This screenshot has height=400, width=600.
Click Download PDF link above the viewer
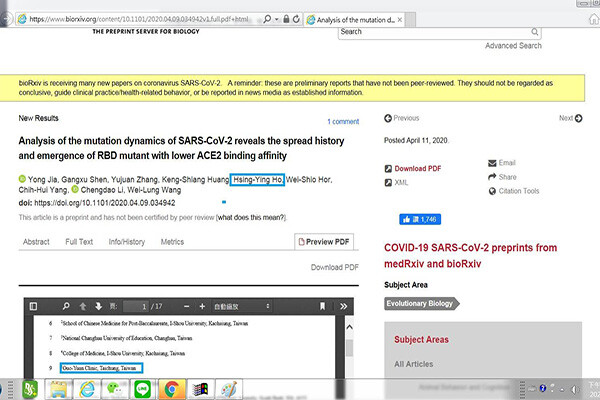point(334,267)
